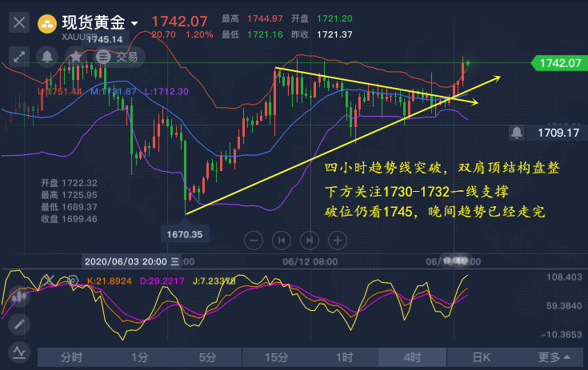Switch to the 日K timeframe tab
The height and width of the screenshot is (370, 588).
[x=482, y=357]
